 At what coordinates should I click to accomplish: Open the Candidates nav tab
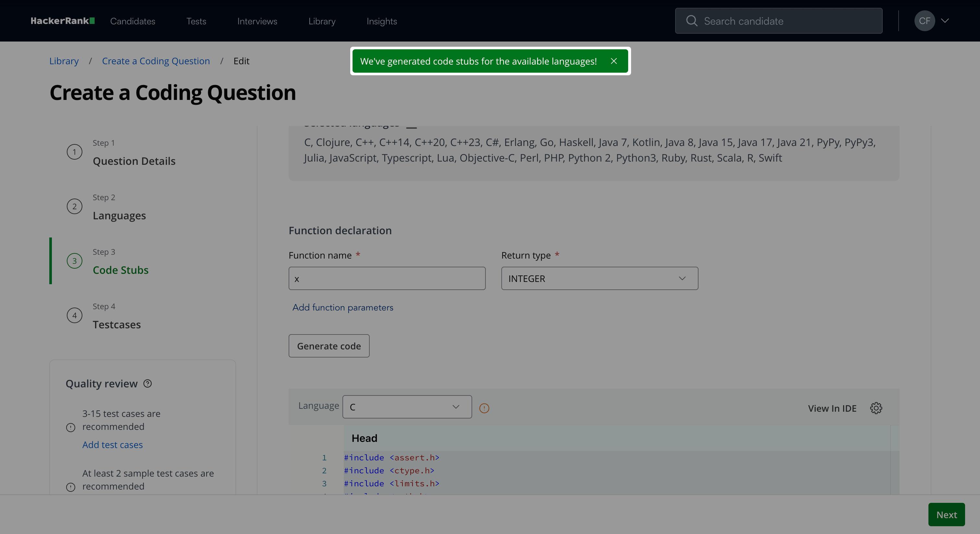pos(132,21)
